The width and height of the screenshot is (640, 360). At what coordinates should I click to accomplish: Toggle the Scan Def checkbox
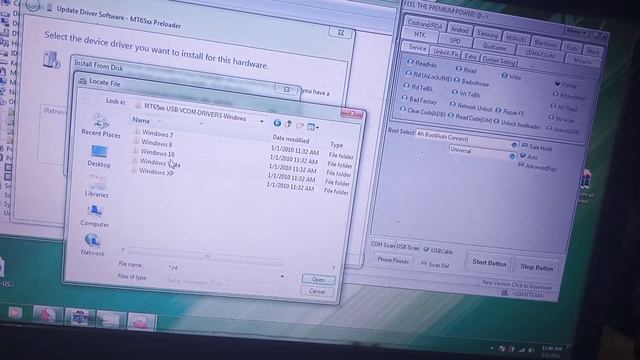coord(424,263)
